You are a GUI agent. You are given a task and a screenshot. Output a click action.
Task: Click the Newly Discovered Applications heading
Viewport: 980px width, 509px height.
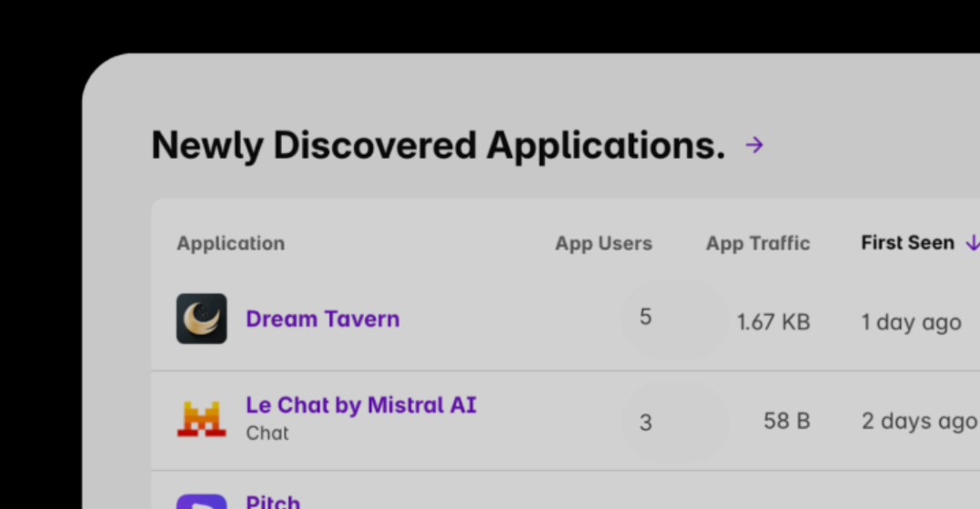(439, 146)
